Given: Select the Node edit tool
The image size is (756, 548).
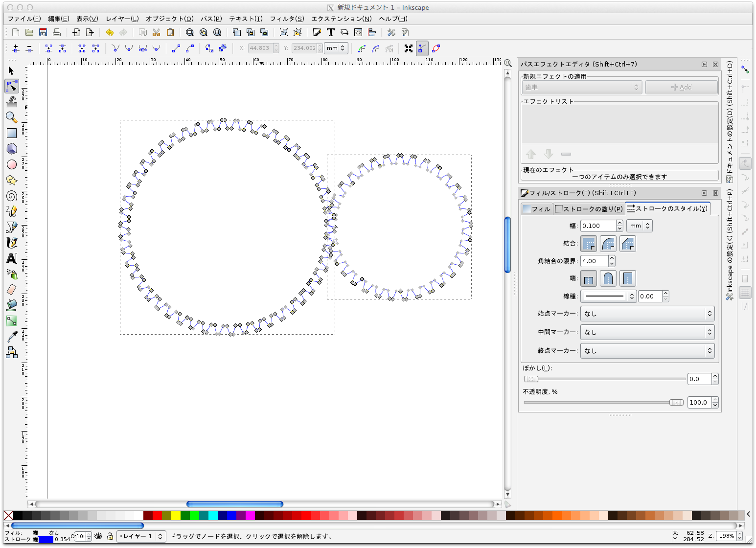Looking at the screenshot, I should 12,87.
